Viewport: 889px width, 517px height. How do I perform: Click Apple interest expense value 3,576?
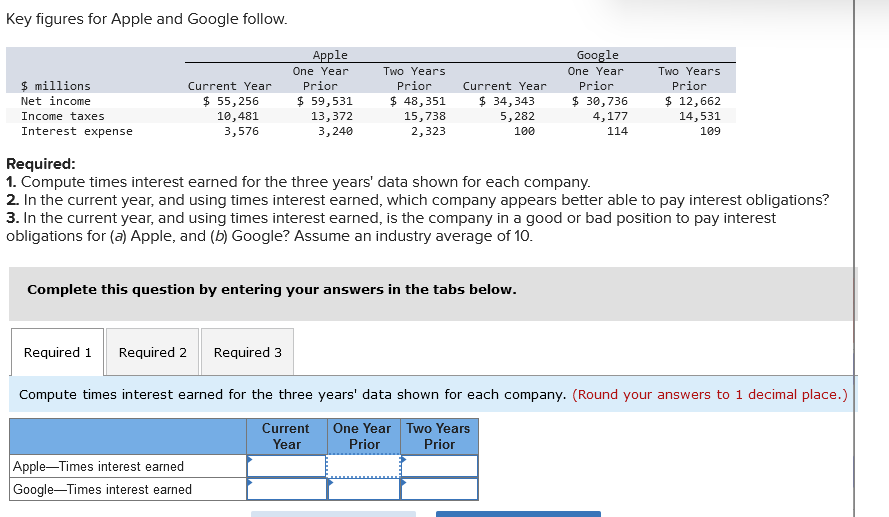241,131
